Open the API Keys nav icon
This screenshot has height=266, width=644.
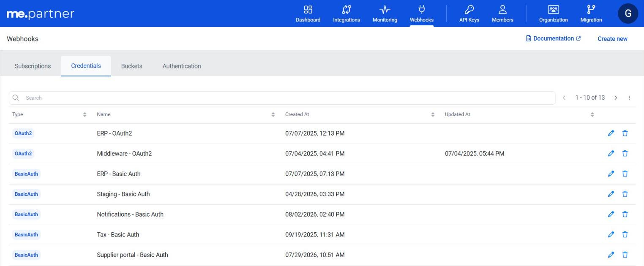(x=469, y=9)
